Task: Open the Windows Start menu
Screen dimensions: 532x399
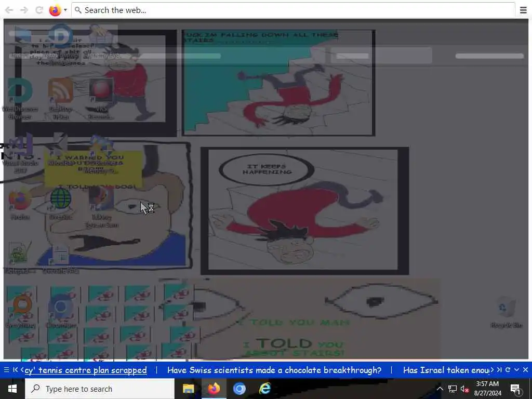Action: (12, 389)
